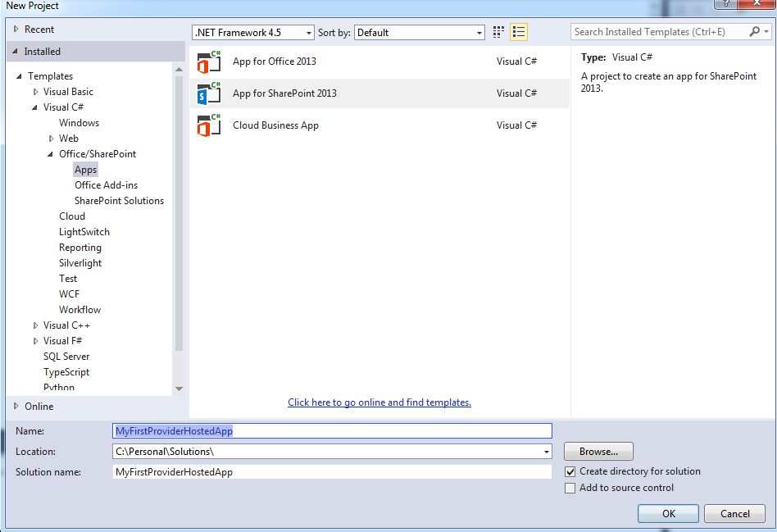Expand the Online section
Image resolution: width=777 pixels, height=532 pixels.
16,406
